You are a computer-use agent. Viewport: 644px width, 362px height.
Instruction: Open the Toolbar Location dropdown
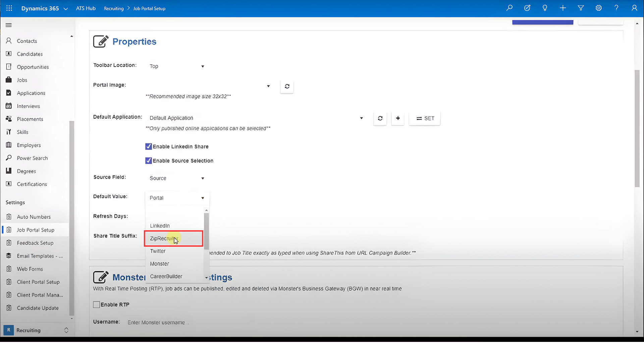[177, 66]
